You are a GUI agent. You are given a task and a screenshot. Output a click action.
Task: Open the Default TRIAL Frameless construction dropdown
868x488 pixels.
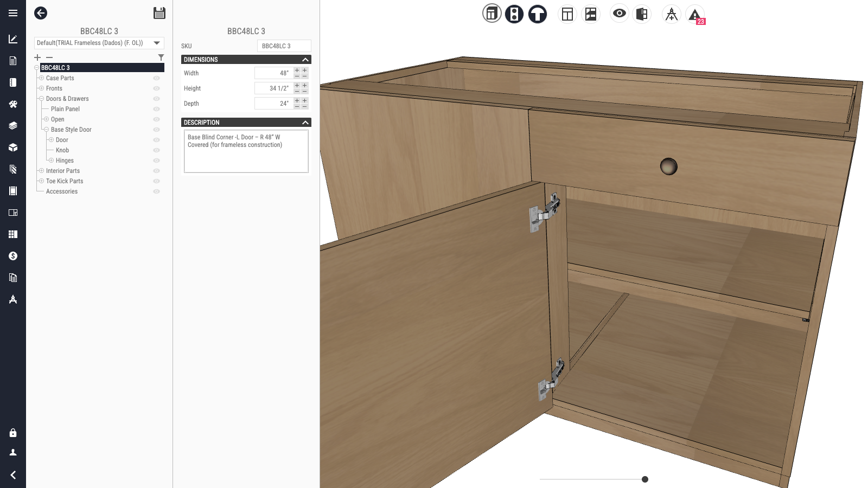point(99,43)
